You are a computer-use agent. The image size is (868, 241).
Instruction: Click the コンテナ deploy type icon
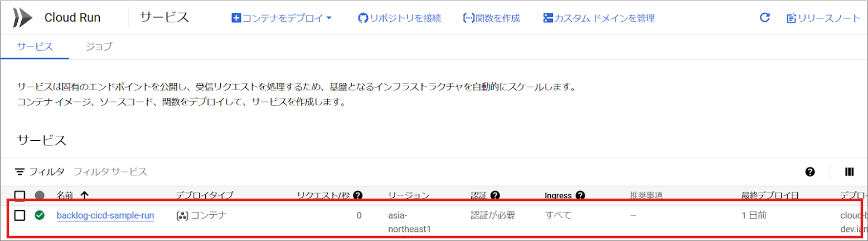(182, 215)
